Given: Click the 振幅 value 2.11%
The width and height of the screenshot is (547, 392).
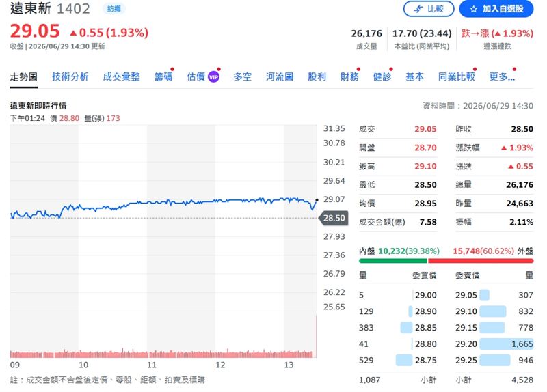Looking at the screenshot, I should click(x=521, y=222).
